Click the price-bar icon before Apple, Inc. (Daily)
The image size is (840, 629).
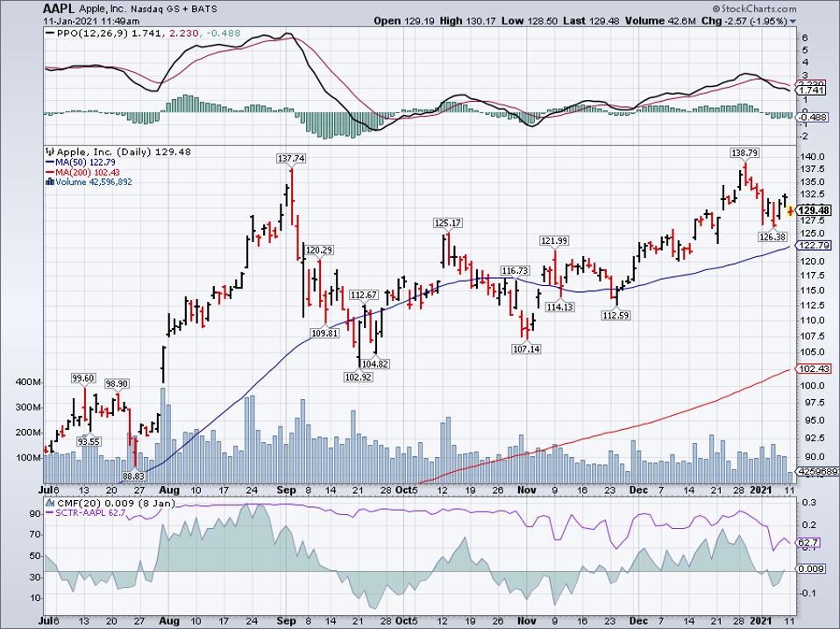click(x=51, y=152)
